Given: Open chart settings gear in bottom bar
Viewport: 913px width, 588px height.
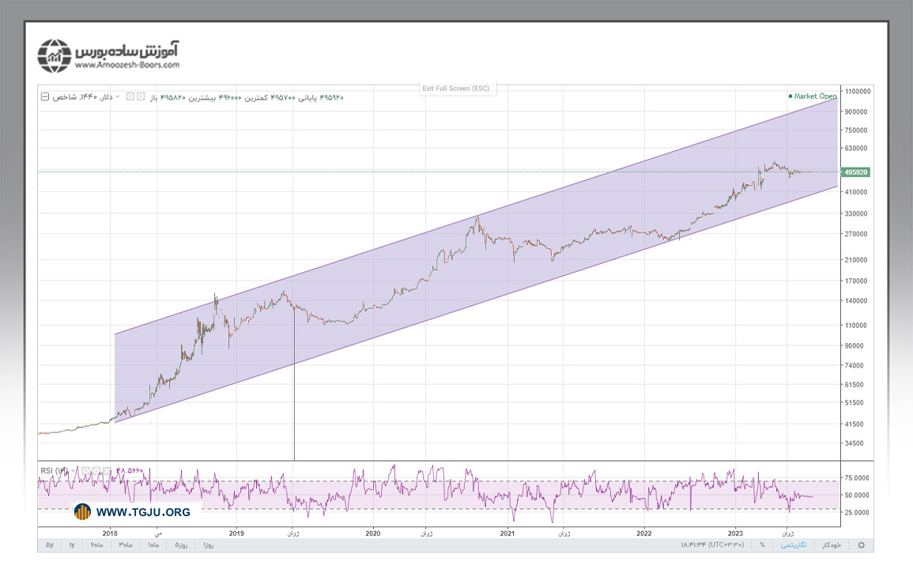Looking at the screenshot, I should click(x=861, y=545).
